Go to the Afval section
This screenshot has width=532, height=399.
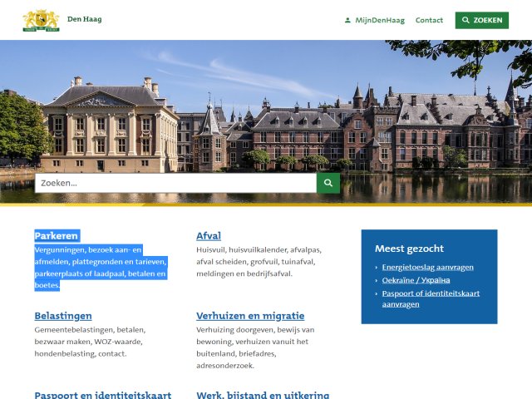208,236
